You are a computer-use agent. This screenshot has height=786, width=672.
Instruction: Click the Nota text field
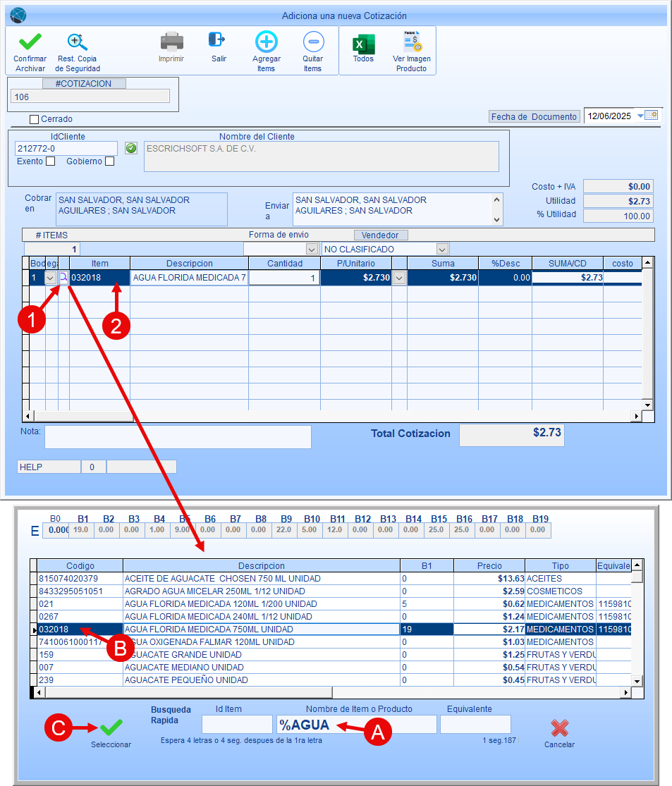coord(178,437)
